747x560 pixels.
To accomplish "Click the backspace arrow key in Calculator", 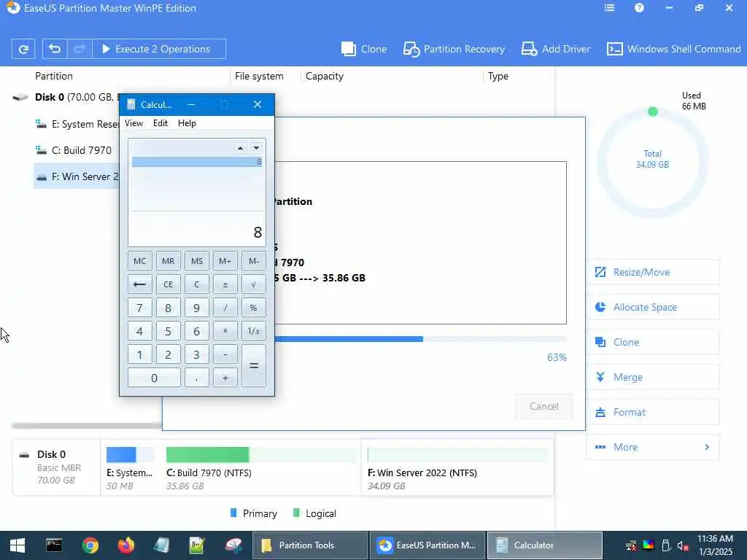I will [x=139, y=284].
